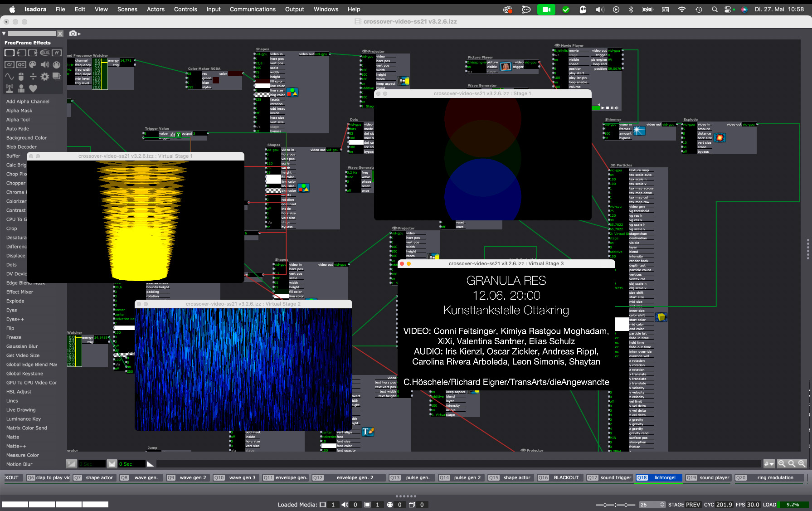Viewport: 812px width, 511px height.
Task: Open the Communications menu
Action: [x=253, y=10]
